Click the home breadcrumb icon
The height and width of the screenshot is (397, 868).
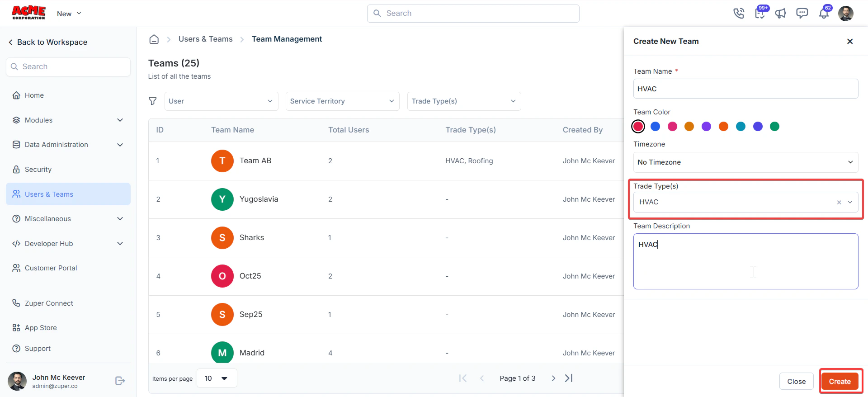coord(154,39)
